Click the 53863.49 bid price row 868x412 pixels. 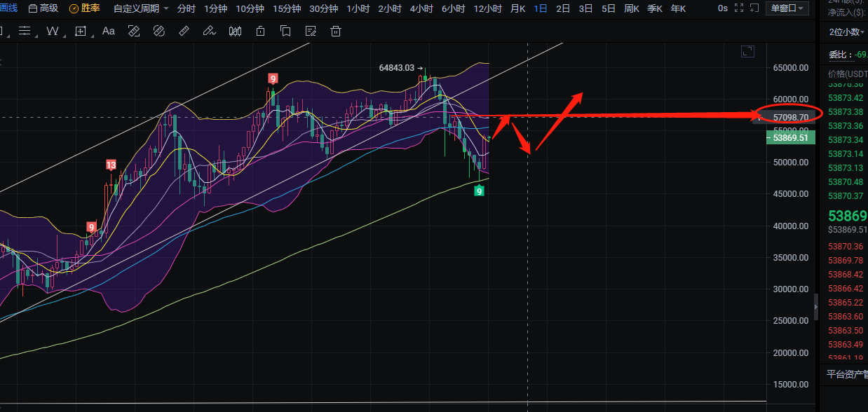pos(846,345)
